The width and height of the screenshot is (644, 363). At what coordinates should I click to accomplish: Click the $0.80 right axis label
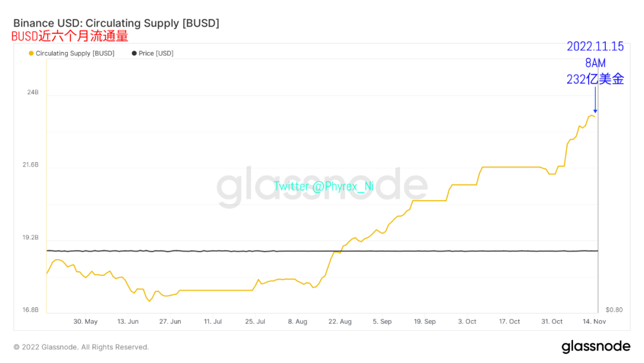point(614,310)
